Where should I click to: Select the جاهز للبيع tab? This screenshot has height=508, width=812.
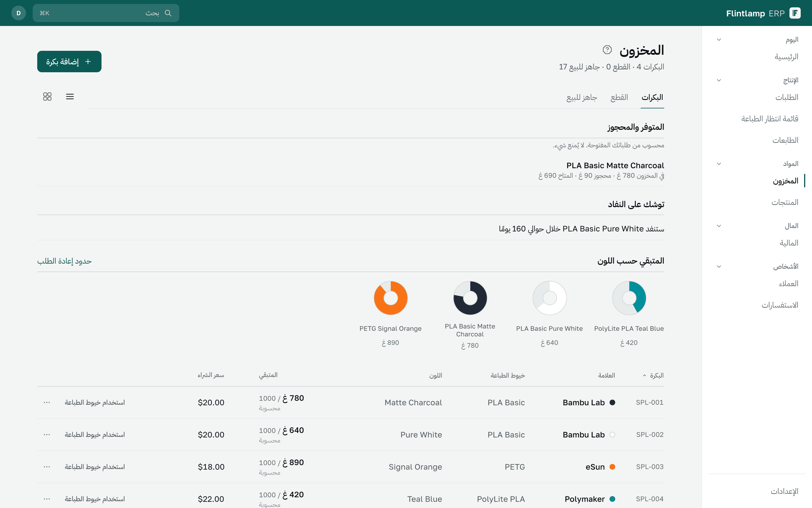[x=582, y=97]
